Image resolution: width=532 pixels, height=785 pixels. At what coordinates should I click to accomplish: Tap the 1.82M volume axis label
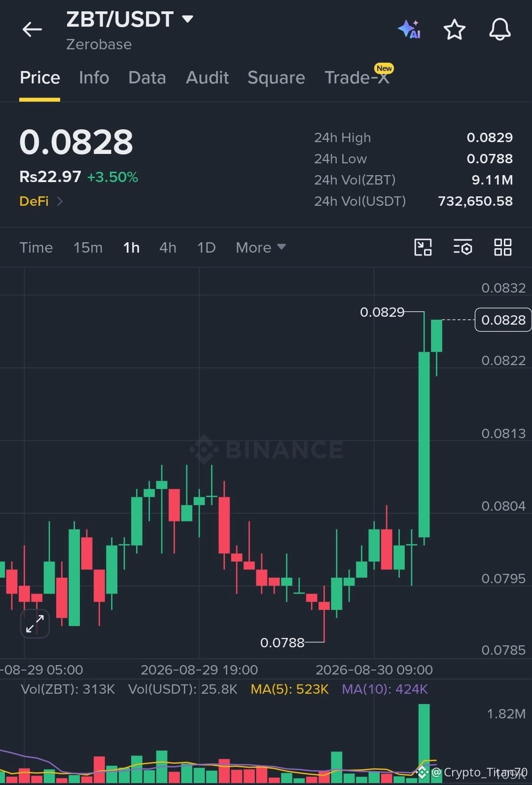pos(506,713)
